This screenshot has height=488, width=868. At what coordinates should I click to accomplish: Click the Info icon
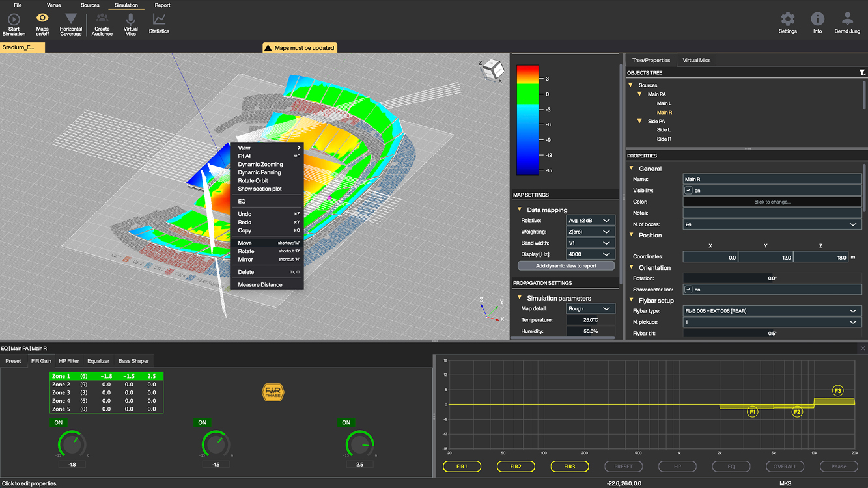coord(817,19)
